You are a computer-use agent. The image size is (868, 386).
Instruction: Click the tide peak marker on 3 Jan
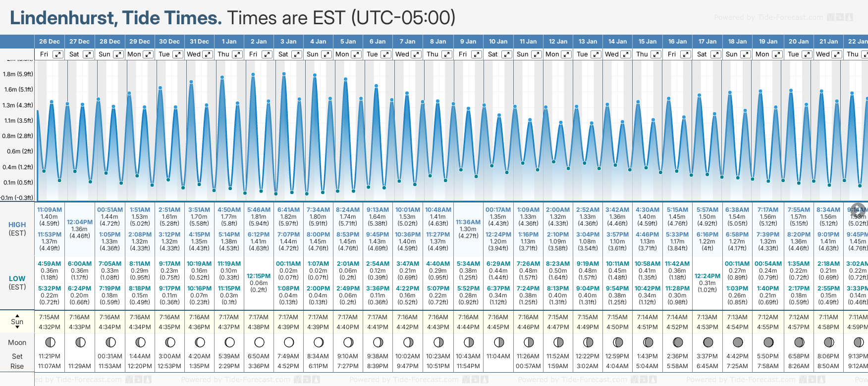click(284, 74)
